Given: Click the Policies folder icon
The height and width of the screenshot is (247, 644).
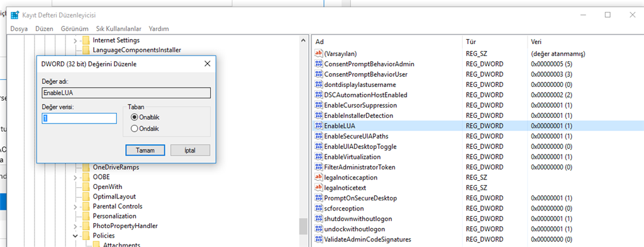Looking at the screenshot, I should [86, 236].
